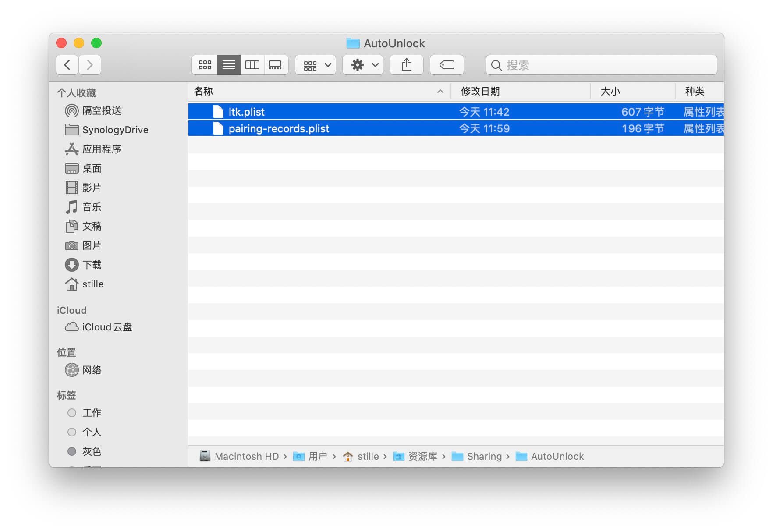Viewport: 773px width, 532px height.
Task: Open 文稿 in sidebar
Action: [83, 226]
